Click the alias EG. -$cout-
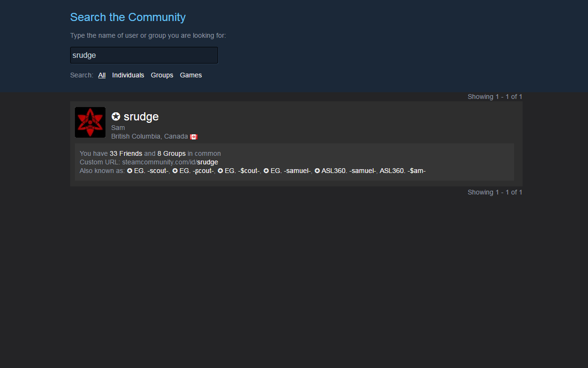588x368 pixels. [x=239, y=171]
